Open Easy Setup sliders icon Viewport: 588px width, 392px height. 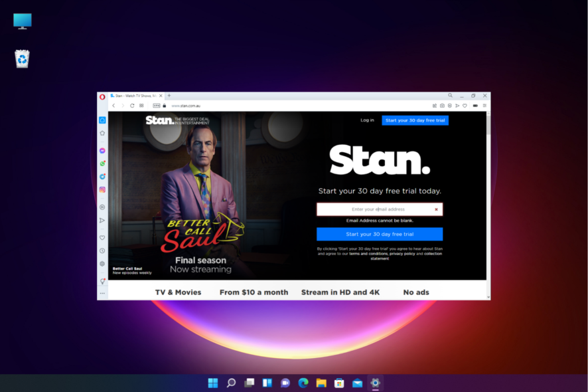click(484, 106)
